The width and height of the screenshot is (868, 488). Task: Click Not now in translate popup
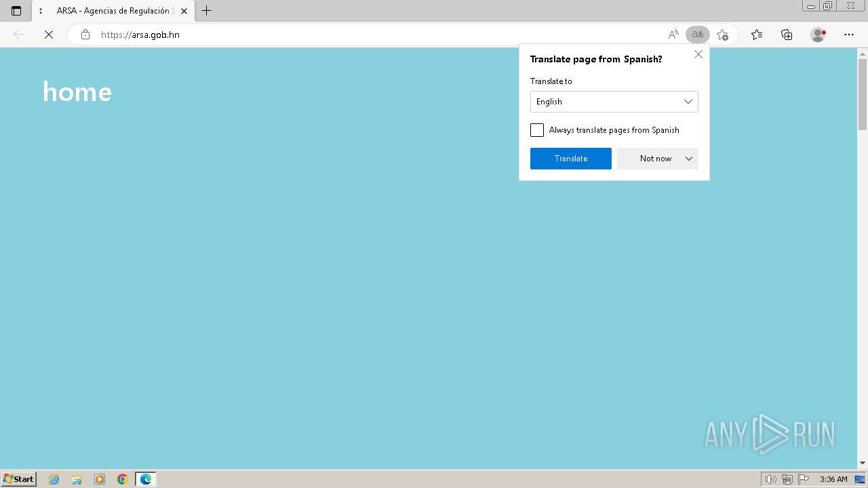[x=656, y=159]
